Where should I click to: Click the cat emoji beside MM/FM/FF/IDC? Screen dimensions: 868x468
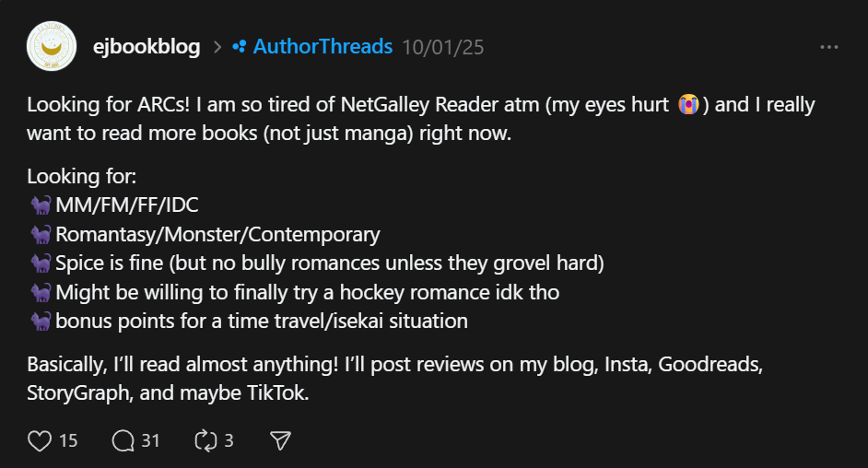[x=41, y=205]
